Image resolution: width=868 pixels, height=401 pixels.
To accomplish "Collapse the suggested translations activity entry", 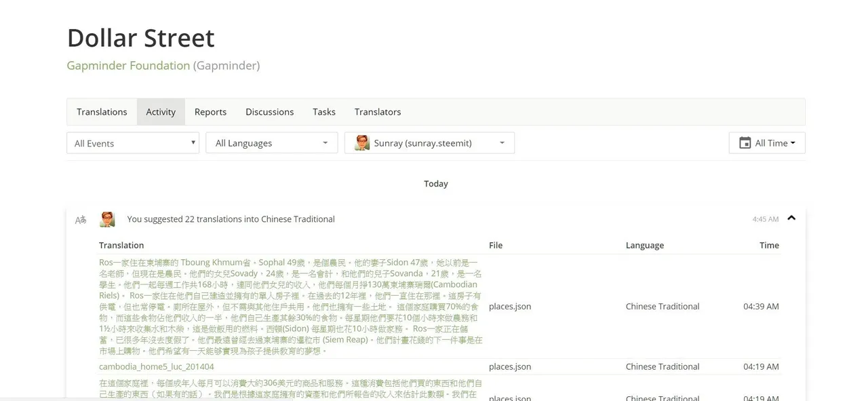I will 791,218.
